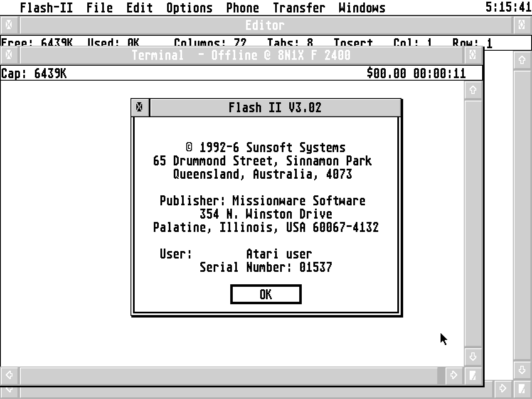Click Editor Columns: 72 status entry

tap(210, 43)
